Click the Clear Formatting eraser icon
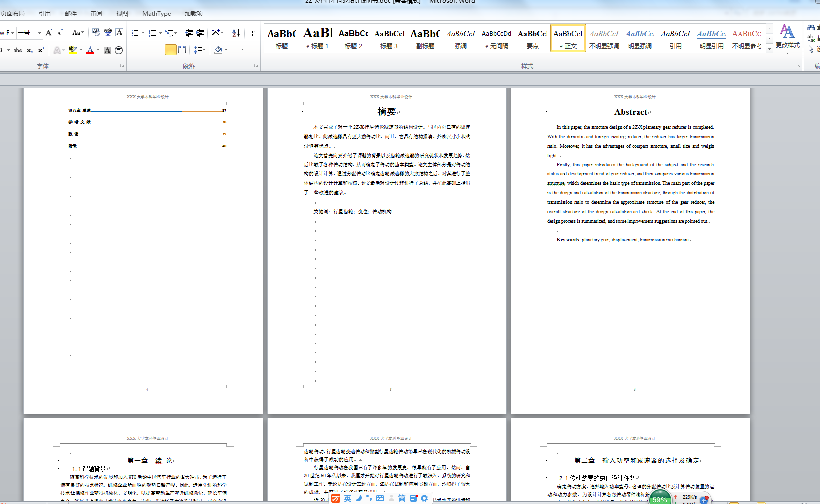Image resolution: width=820 pixels, height=504 pixels. pyautogui.click(x=96, y=33)
